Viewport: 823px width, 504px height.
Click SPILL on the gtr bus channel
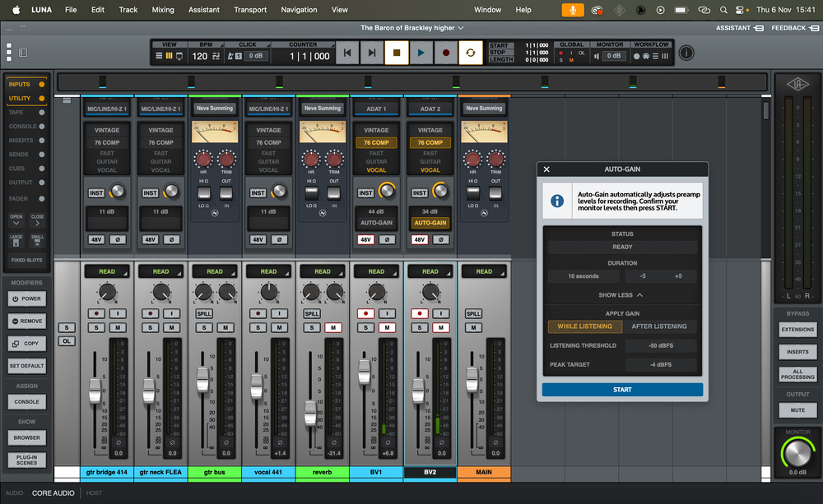(x=204, y=313)
